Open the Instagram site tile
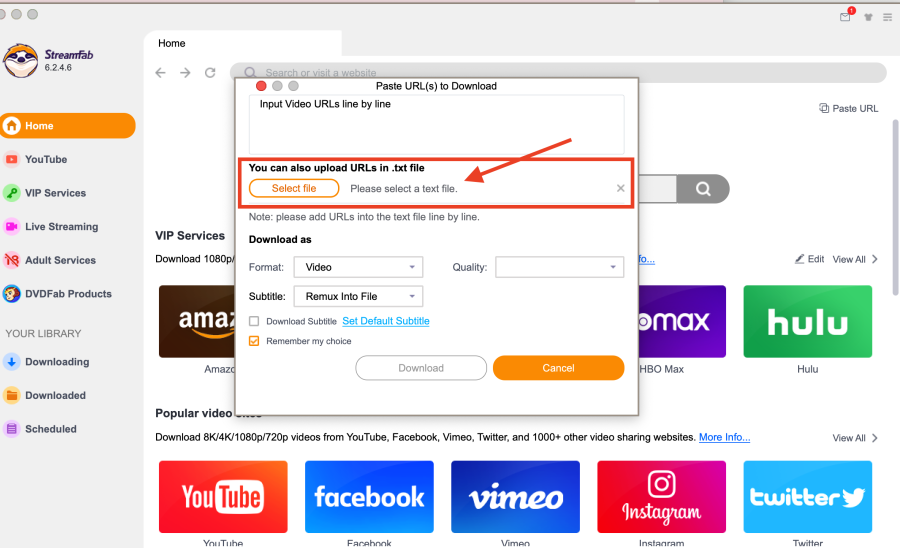Image resolution: width=900 pixels, height=548 pixels. tap(661, 497)
